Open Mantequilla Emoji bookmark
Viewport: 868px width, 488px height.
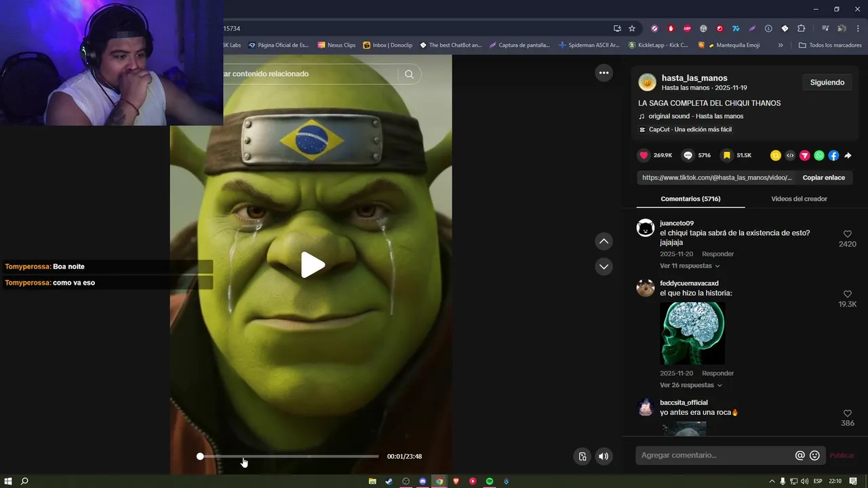click(733, 45)
